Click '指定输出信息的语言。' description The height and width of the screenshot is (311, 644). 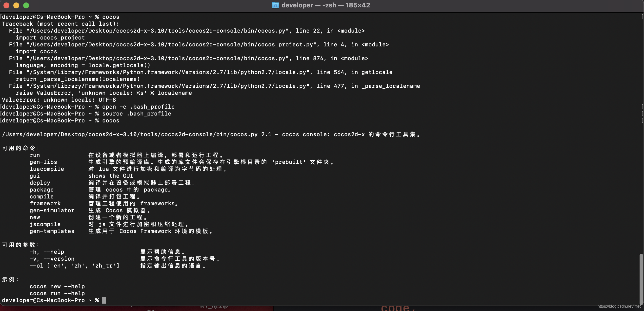pyautogui.click(x=173, y=266)
